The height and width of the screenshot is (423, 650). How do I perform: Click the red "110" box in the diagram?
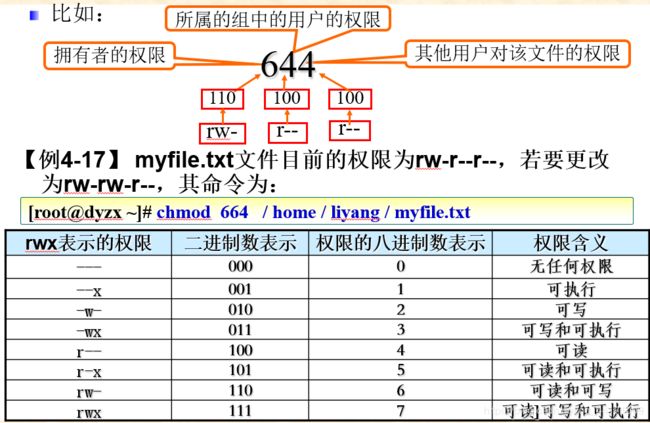click(222, 99)
